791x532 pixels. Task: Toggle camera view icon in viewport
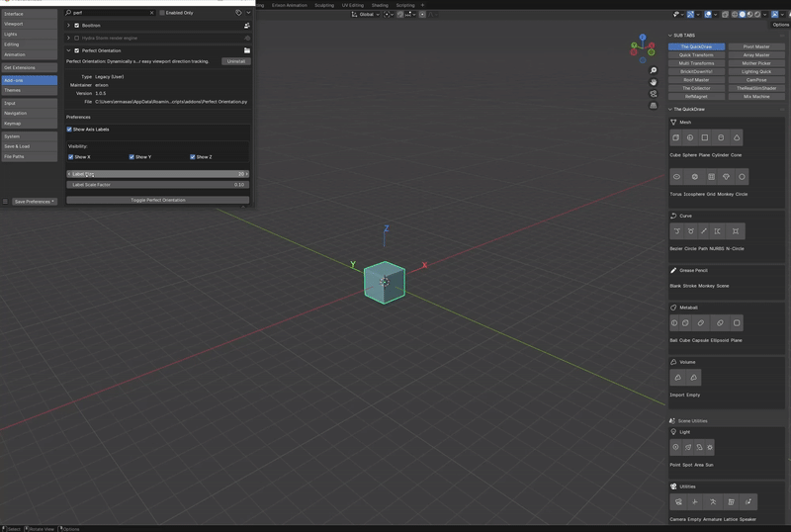click(x=654, y=94)
